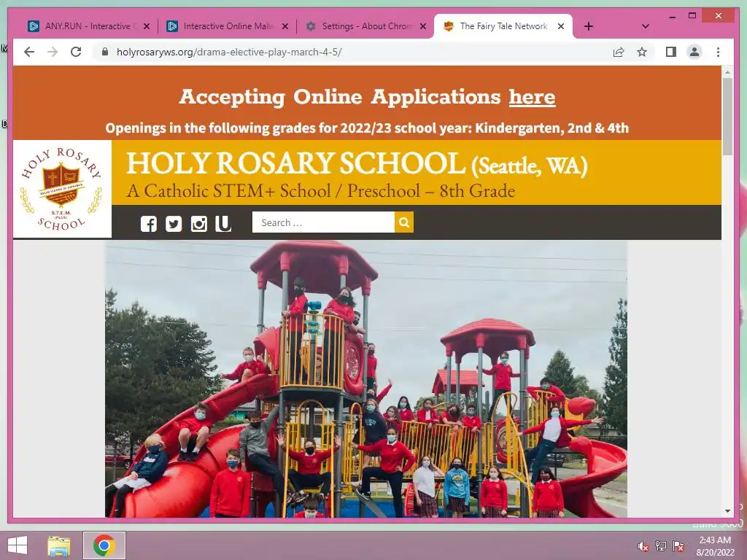
Task: Click the yellow search magnifier button
Action: pyautogui.click(x=404, y=222)
